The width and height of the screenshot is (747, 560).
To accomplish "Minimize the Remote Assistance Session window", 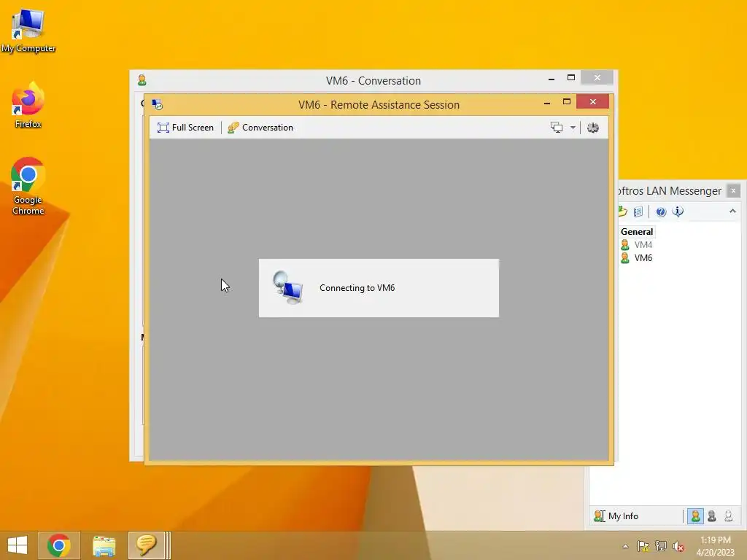I will pos(547,102).
